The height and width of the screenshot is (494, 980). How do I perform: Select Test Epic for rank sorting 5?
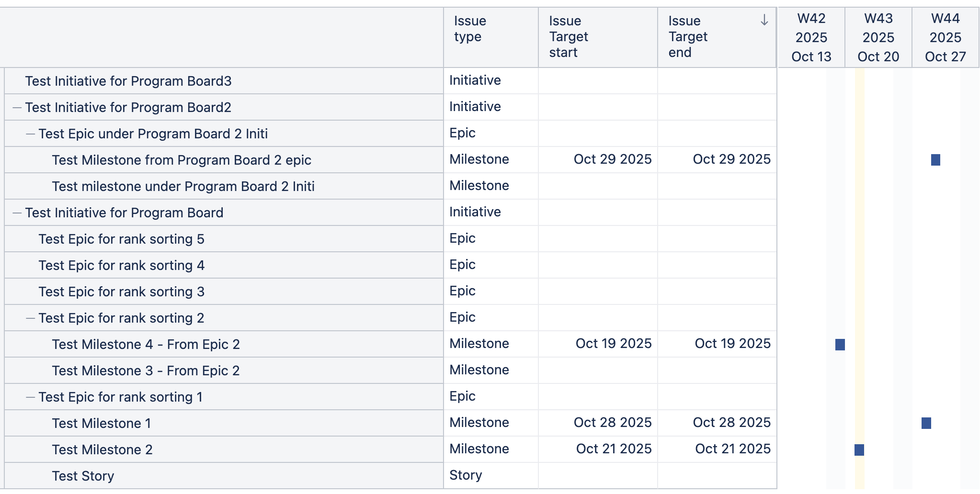click(121, 239)
